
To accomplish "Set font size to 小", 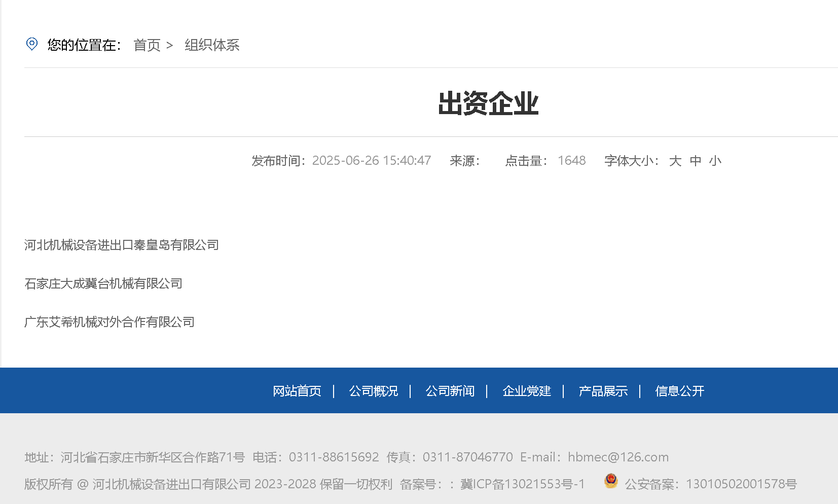I will (715, 161).
